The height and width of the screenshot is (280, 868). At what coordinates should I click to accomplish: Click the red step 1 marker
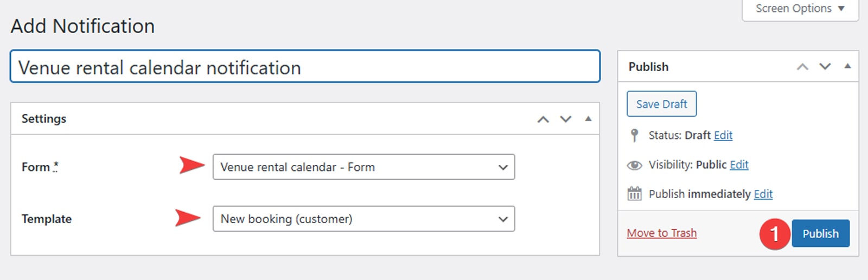[775, 234]
